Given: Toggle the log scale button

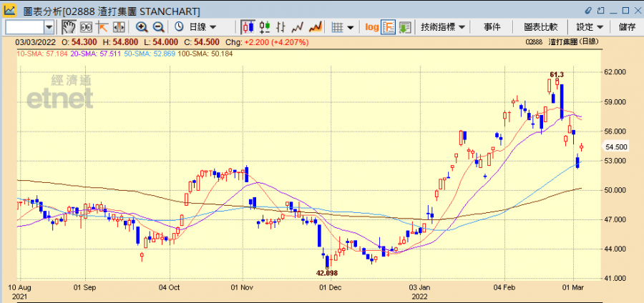Looking at the screenshot, I should [371, 27].
